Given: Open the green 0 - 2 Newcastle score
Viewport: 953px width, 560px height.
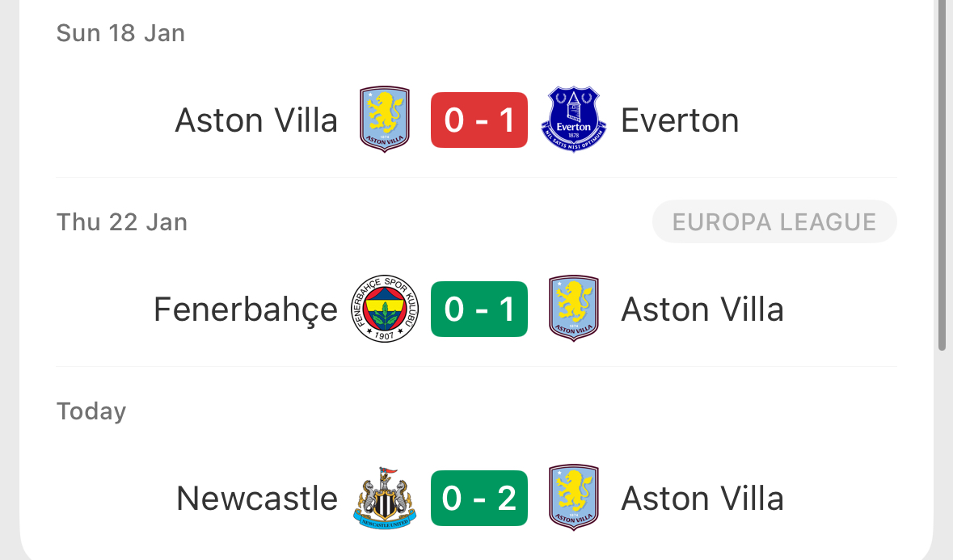Looking at the screenshot, I should click(479, 498).
